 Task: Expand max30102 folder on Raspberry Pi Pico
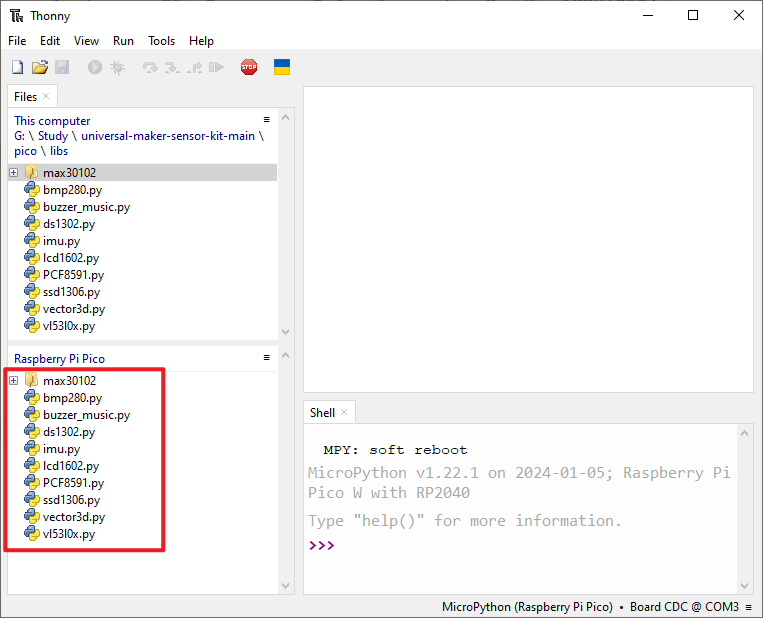pyautogui.click(x=14, y=381)
